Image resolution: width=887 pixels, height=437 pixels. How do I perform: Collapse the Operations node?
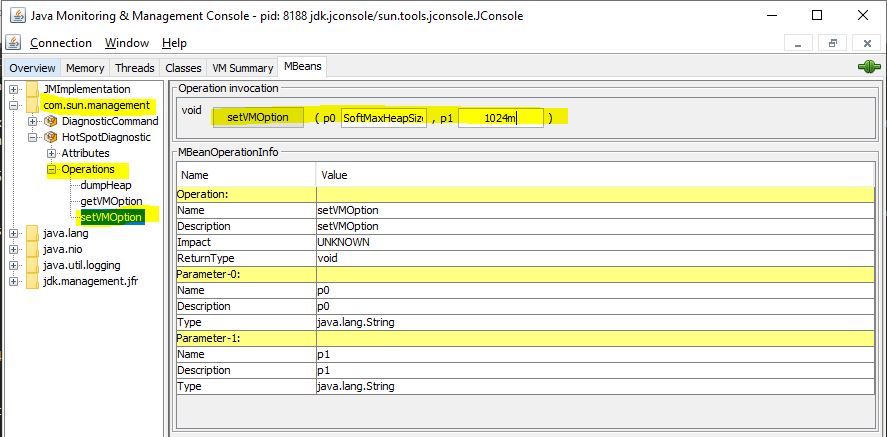click(x=51, y=169)
